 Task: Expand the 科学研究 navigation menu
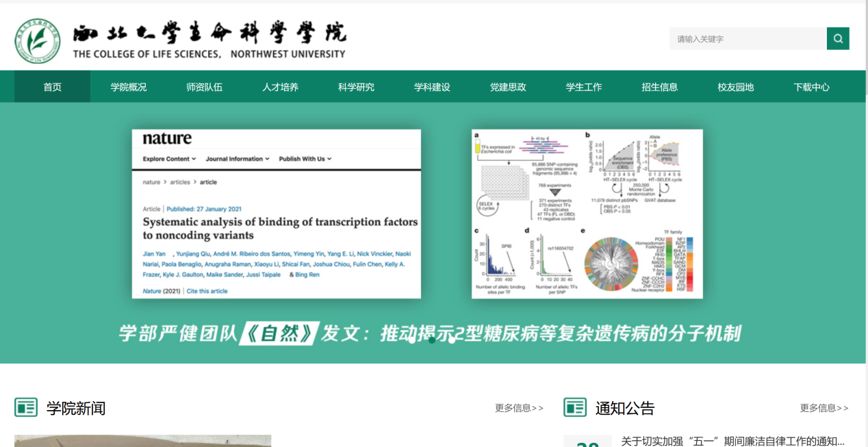(356, 87)
